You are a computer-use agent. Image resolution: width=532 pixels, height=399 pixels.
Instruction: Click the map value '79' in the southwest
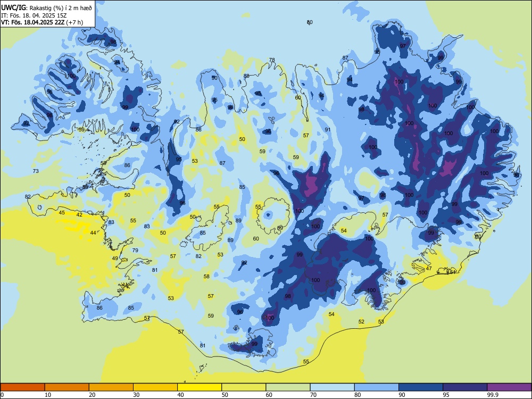click(x=135, y=251)
